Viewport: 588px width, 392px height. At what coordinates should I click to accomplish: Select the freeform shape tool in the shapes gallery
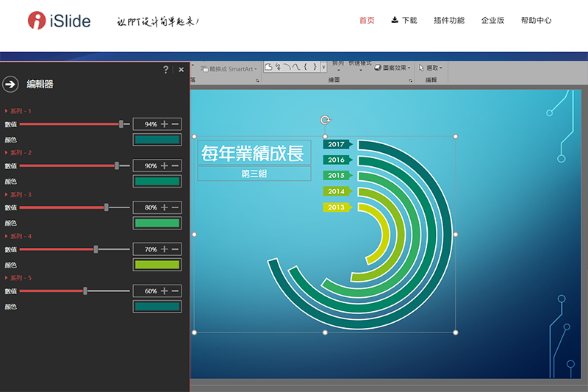click(x=268, y=67)
